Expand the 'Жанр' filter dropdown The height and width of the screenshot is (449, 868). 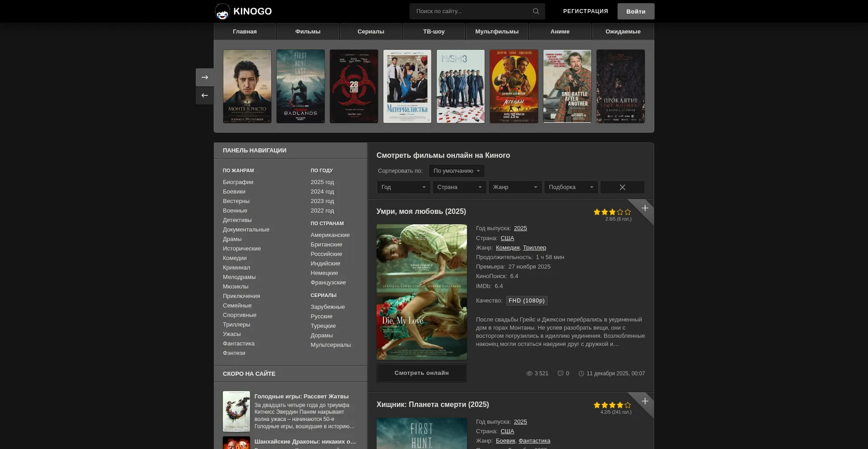coord(515,187)
